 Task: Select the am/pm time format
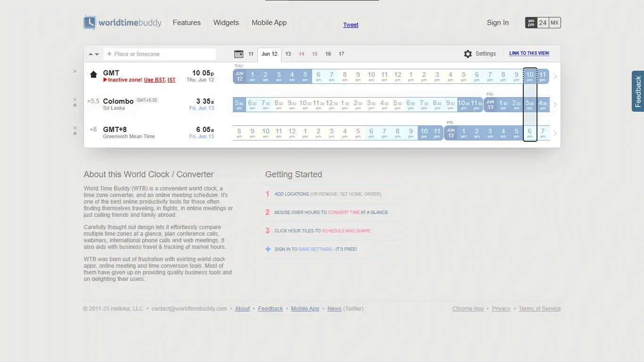tap(530, 22)
